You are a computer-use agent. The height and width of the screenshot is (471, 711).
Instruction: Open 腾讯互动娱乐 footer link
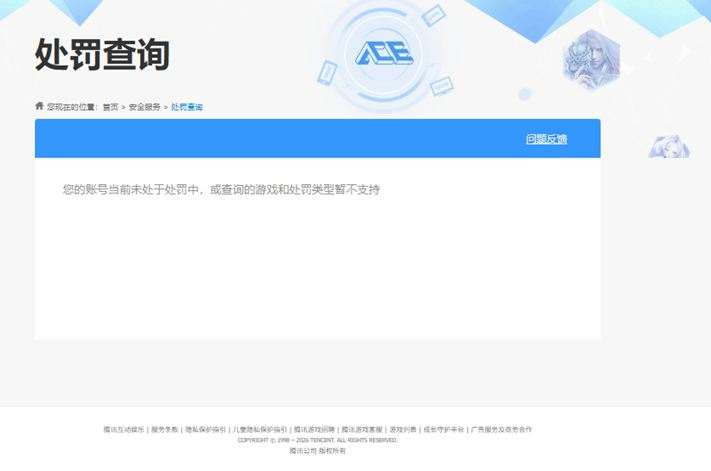click(124, 429)
